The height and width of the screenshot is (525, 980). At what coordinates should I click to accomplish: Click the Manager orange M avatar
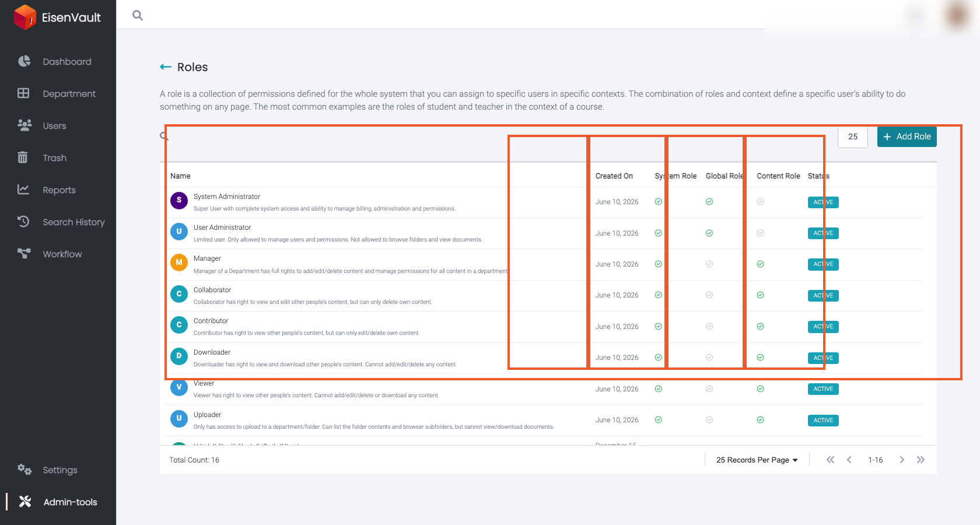coord(179,262)
